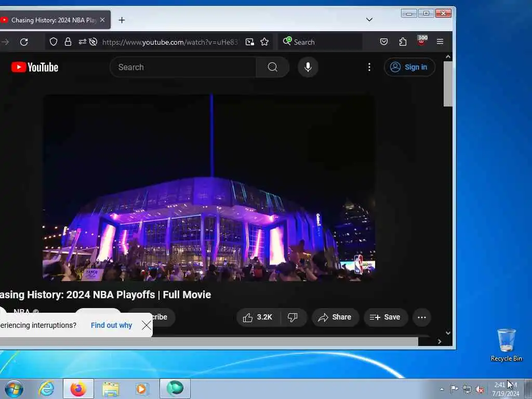Open network status tray icon
Image resolution: width=532 pixels, height=399 pixels.
[x=467, y=390]
